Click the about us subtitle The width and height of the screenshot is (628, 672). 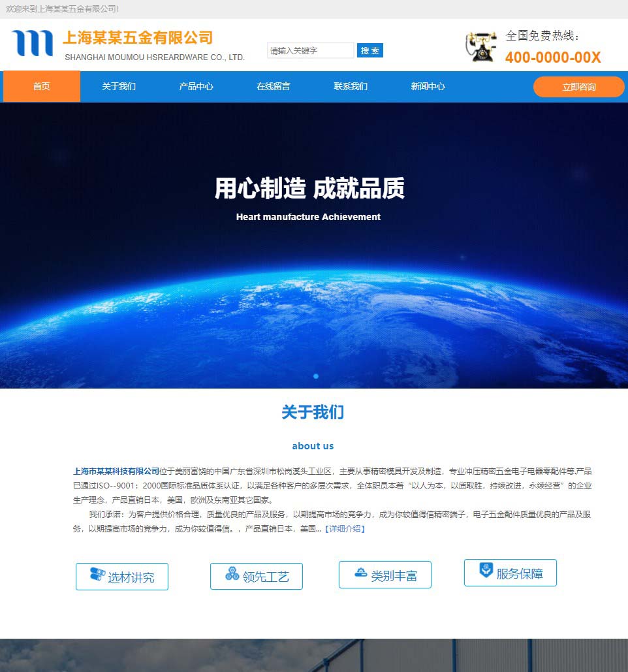point(313,446)
